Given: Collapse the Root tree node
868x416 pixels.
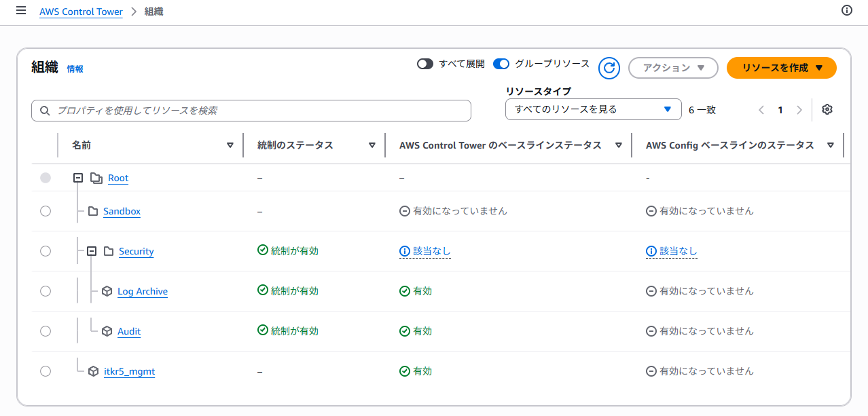Looking at the screenshot, I should coord(78,178).
